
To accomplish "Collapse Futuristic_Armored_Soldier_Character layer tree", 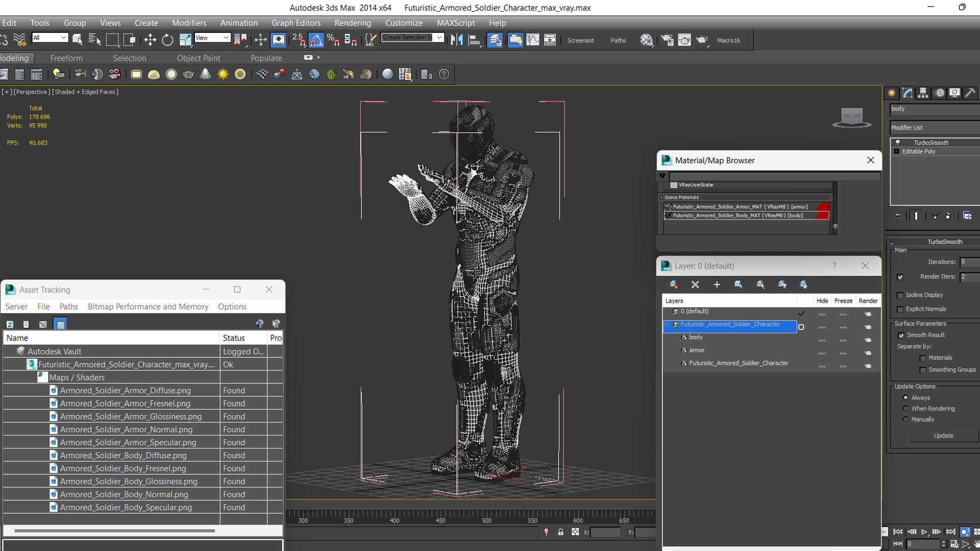I will (x=667, y=324).
